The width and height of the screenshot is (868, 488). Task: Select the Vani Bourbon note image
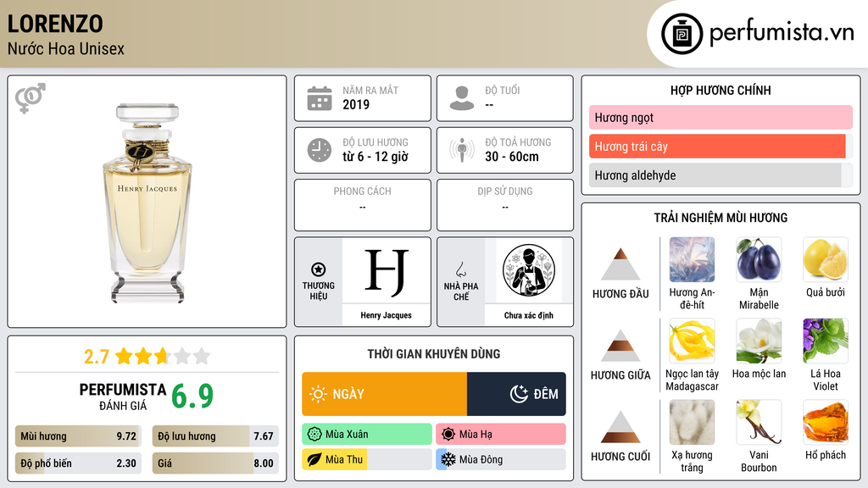pos(759,422)
